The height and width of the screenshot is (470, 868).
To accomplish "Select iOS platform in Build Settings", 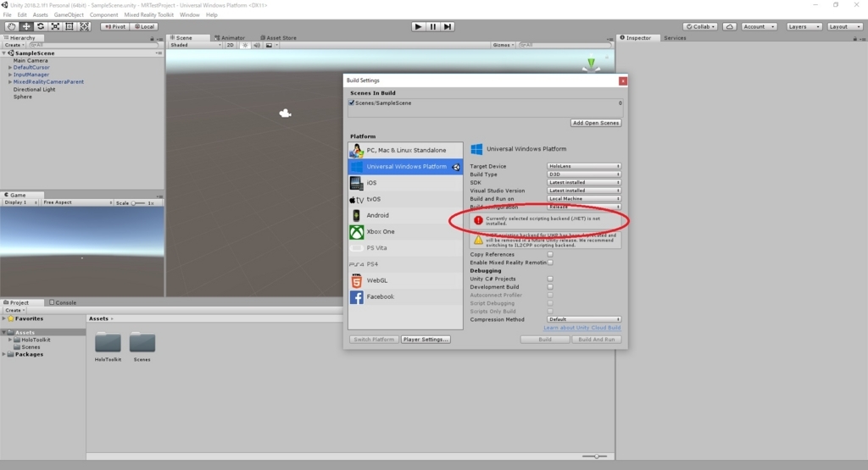I will click(405, 182).
